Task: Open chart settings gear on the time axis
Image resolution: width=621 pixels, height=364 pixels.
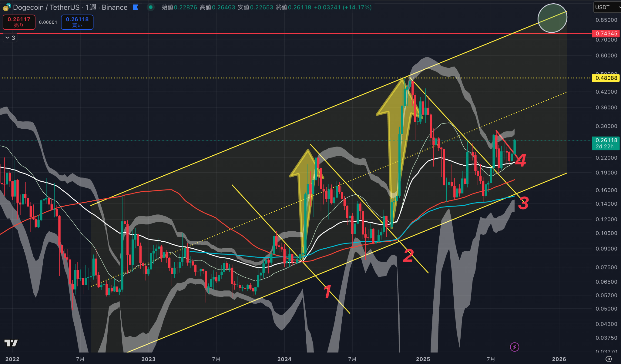Action: [609, 359]
